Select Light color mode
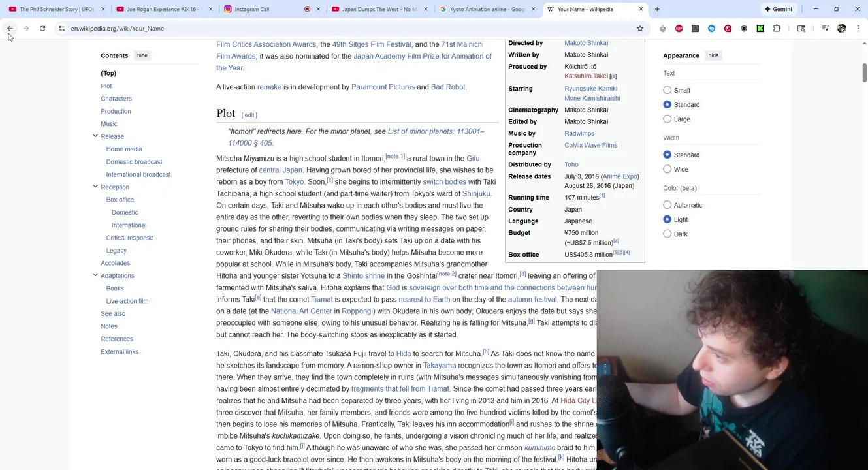The width and height of the screenshot is (868, 470). pyautogui.click(x=667, y=219)
